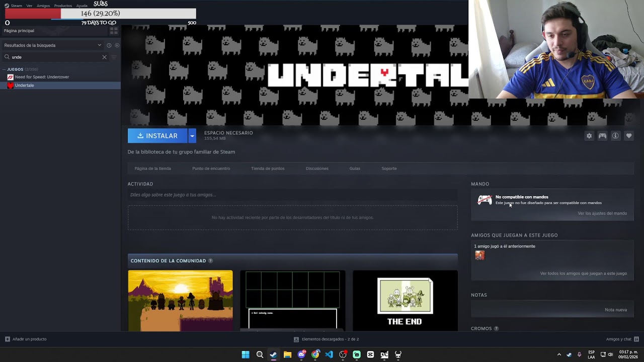Show hidden system tray icons
This screenshot has height=362, width=644.
[x=559, y=354]
